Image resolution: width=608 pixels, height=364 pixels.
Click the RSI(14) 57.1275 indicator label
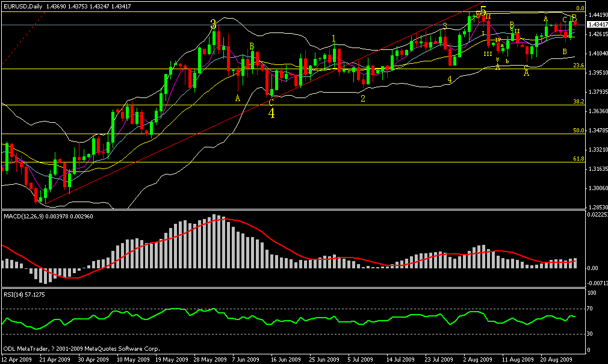pyautogui.click(x=24, y=295)
